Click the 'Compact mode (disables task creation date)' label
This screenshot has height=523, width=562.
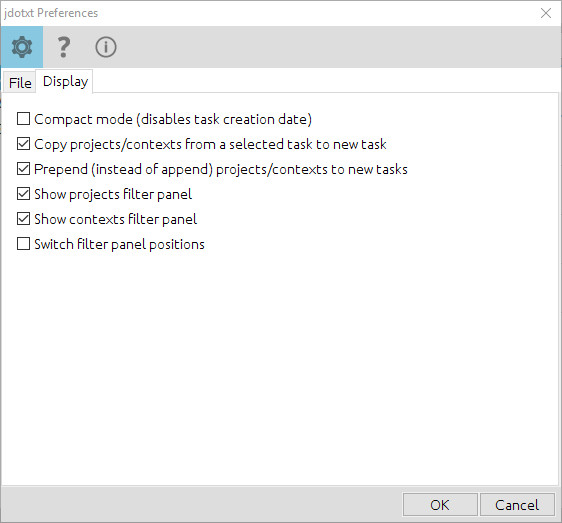[x=173, y=119]
